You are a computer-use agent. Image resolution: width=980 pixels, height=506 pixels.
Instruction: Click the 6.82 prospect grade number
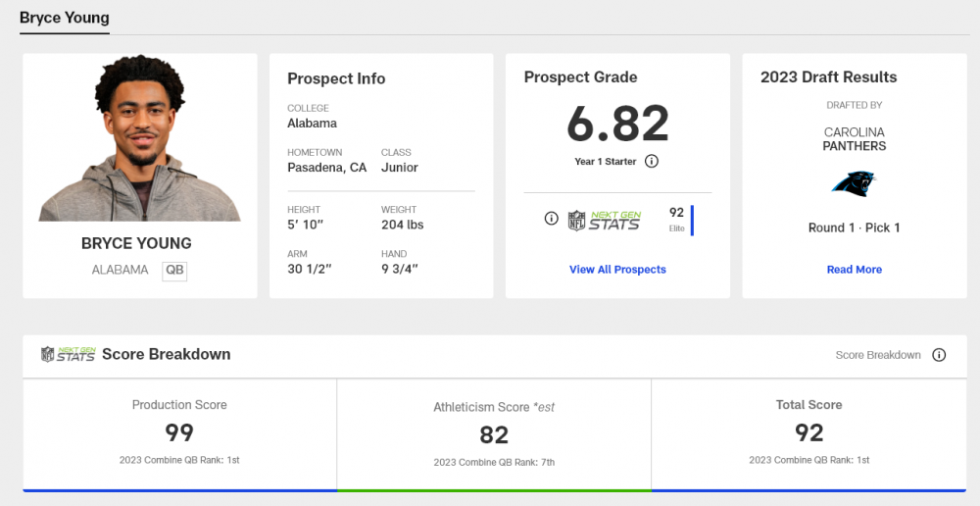pos(617,125)
